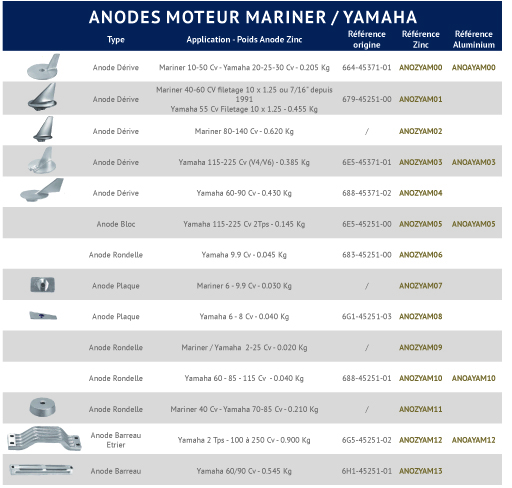The image size is (512, 488).
Task: Click the Mariner 10-50 Cv dérive anode image
Action: [43, 67]
